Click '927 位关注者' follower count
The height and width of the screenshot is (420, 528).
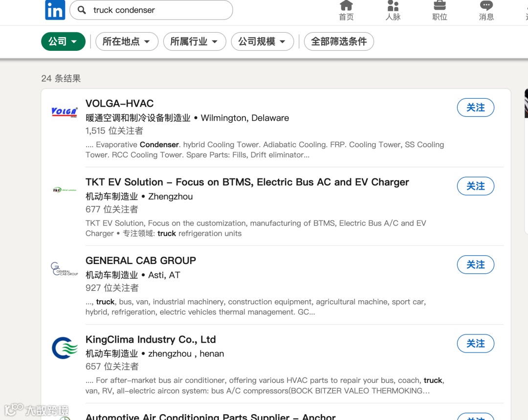pos(112,287)
